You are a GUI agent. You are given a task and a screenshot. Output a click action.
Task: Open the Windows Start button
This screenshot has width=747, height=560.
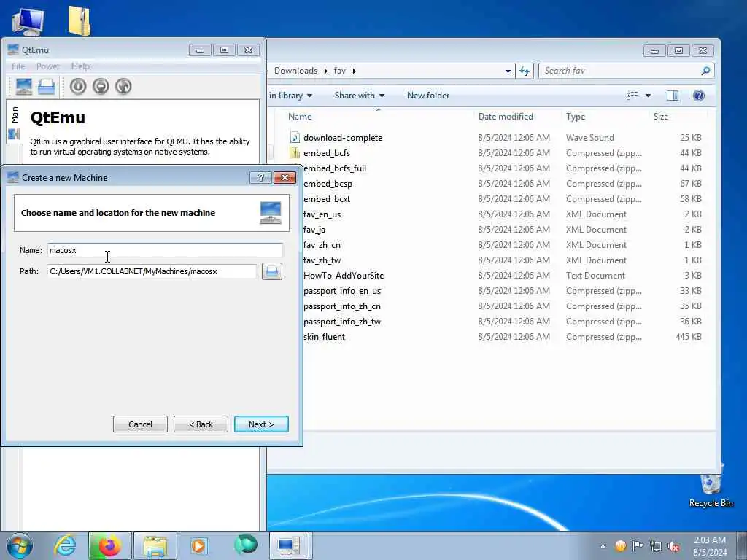point(20,545)
